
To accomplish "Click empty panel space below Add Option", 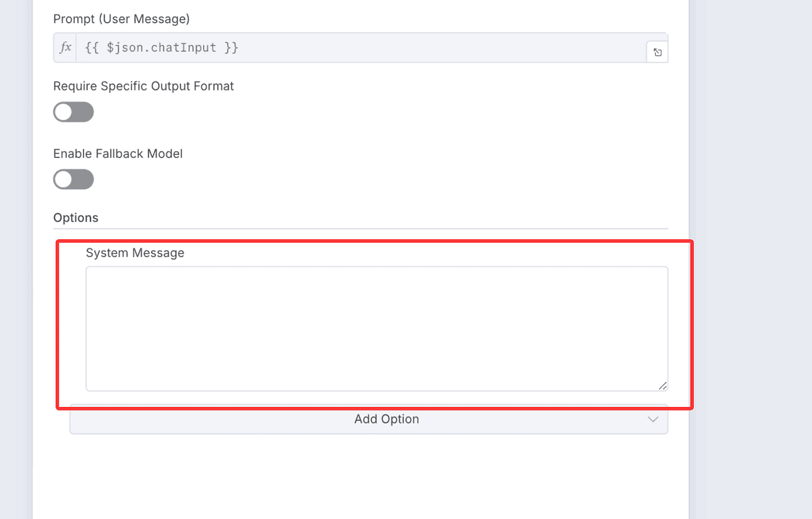I will 360,476.
